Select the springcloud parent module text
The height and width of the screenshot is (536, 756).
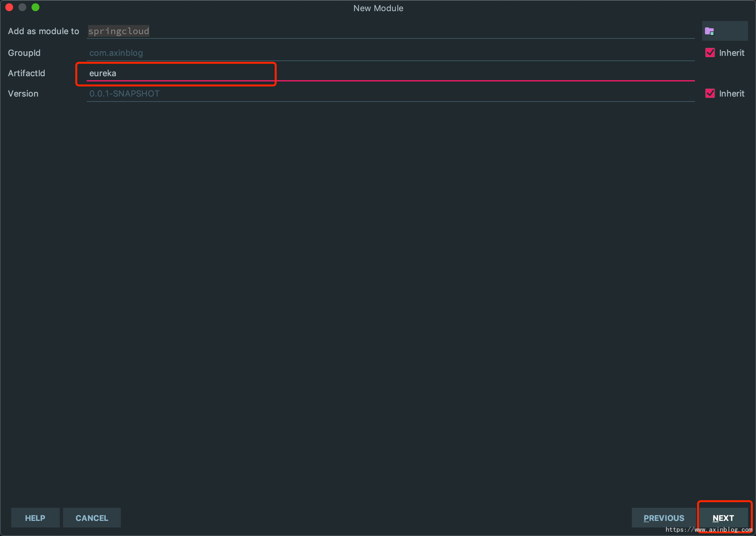[x=119, y=31]
